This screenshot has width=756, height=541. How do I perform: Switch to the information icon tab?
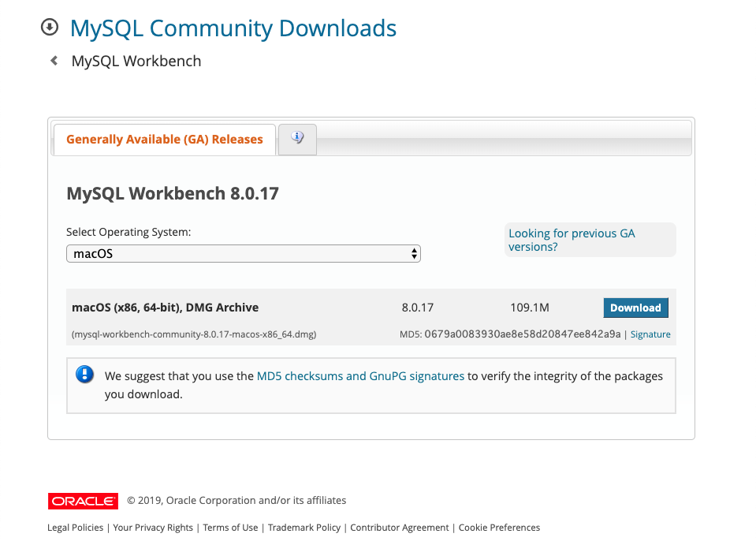tap(297, 140)
